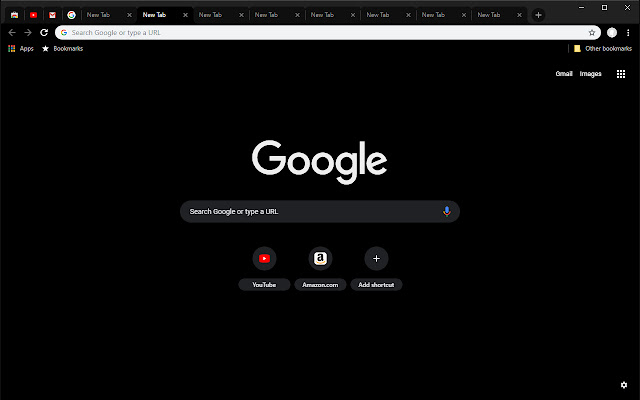Click the Add shortcut label
Image resolution: width=640 pixels, height=400 pixels.
(x=376, y=285)
